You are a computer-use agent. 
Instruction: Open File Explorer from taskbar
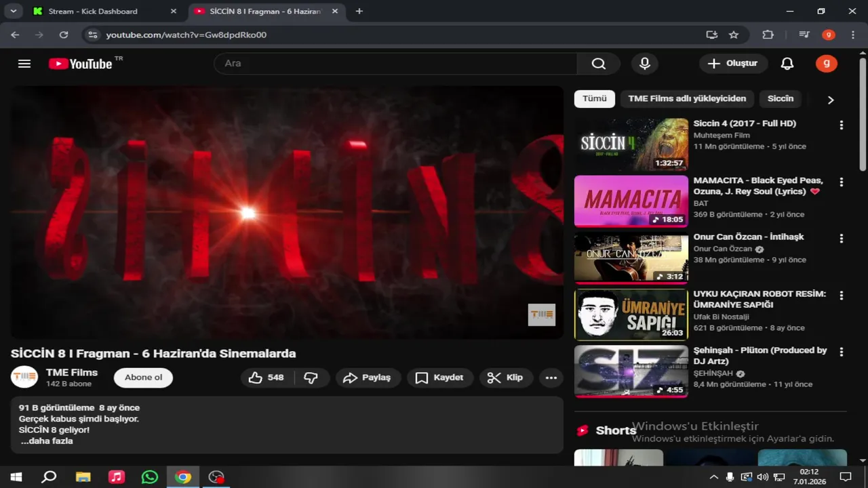[83, 476]
